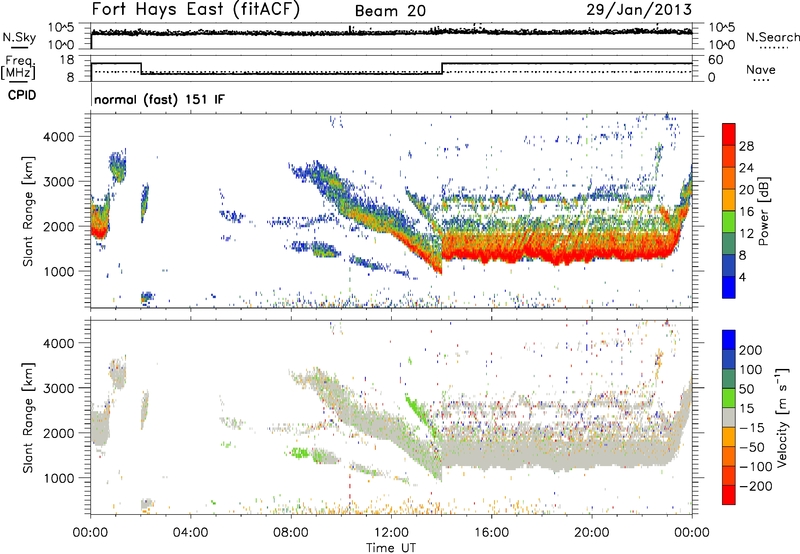This screenshot has height=554, width=800.
Task: Click the 'N.Sky' legend label
Action: 19,37
